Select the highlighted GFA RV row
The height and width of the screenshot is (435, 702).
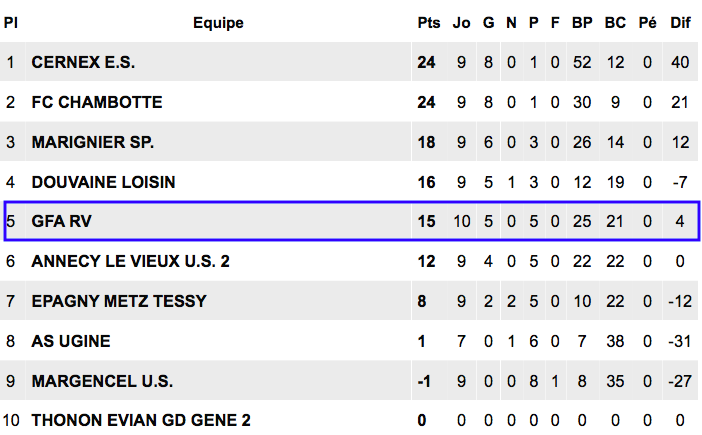click(351, 221)
